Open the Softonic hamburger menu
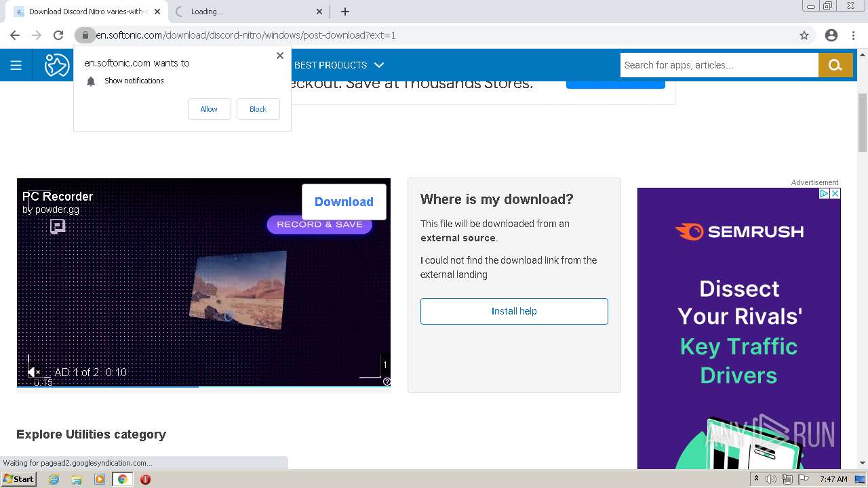This screenshot has width=868, height=488. (16, 65)
